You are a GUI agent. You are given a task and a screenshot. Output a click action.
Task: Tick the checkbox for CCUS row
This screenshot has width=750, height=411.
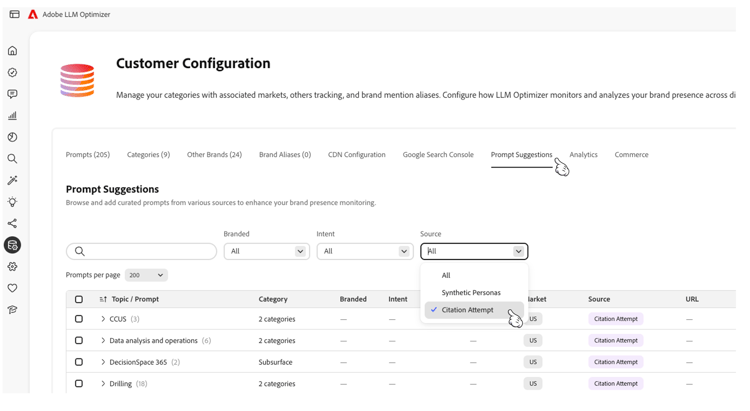point(79,319)
